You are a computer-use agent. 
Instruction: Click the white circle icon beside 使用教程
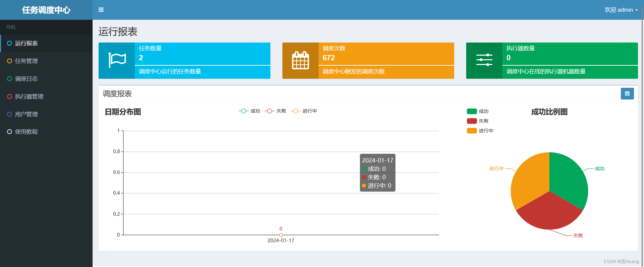[9, 132]
